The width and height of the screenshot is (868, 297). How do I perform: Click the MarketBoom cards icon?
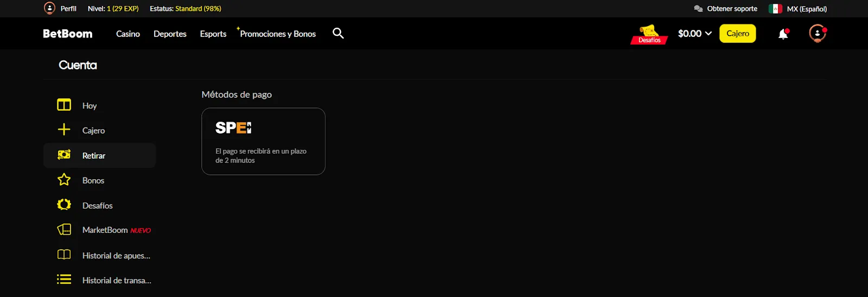point(64,230)
